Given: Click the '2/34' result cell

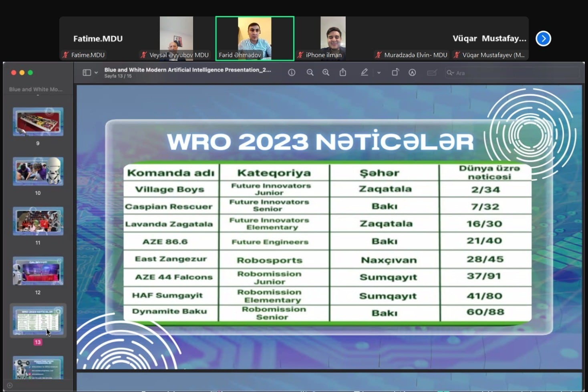Looking at the screenshot, I should click(x=486, y=190).
